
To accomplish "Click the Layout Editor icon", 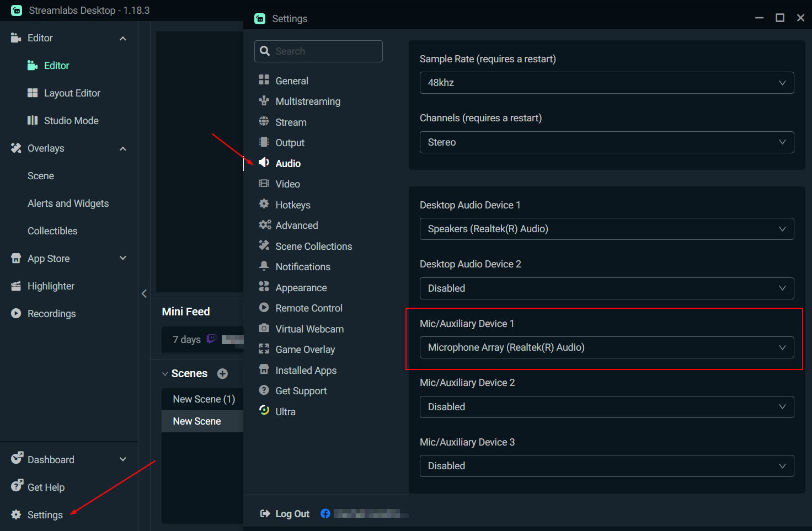I will pos(33,93).
